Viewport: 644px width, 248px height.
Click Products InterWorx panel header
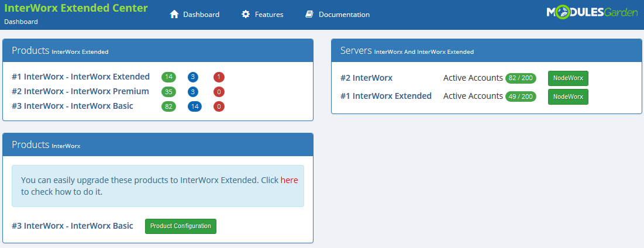coord(158,144)
